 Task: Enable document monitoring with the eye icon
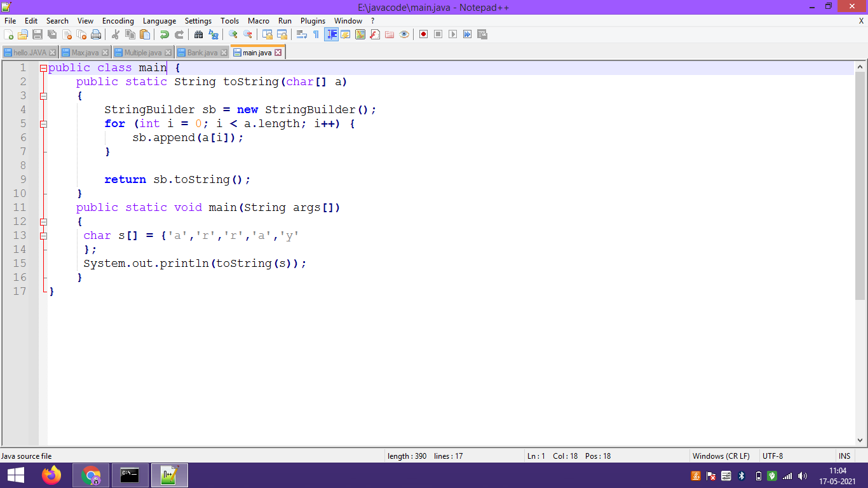pos(405,34)
